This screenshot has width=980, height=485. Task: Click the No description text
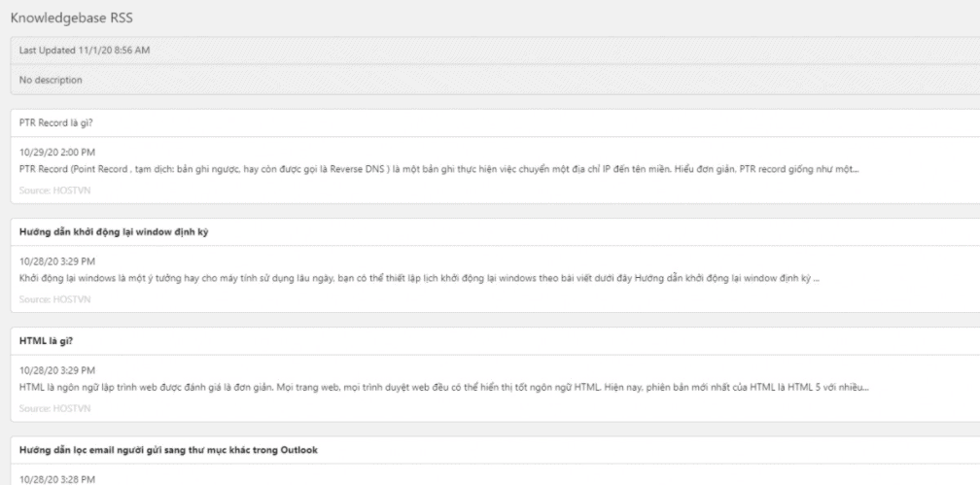[x=51, y=80]
